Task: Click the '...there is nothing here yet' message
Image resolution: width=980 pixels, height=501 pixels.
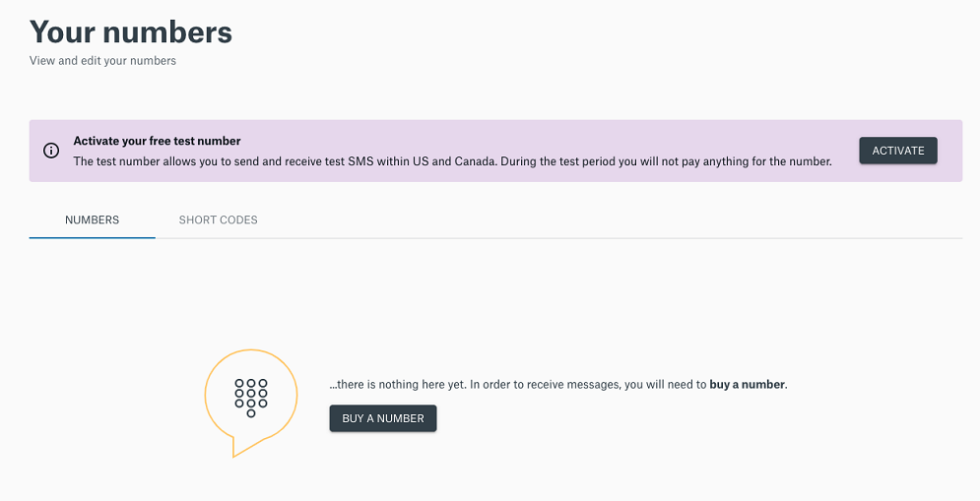Action: point(558,385)
